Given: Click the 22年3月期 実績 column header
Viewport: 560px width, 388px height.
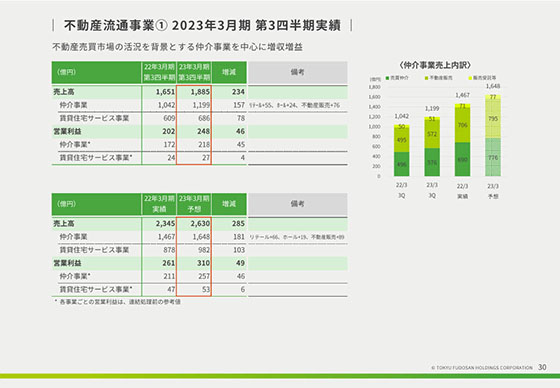Looking at the screenshot, I should 159,204.
